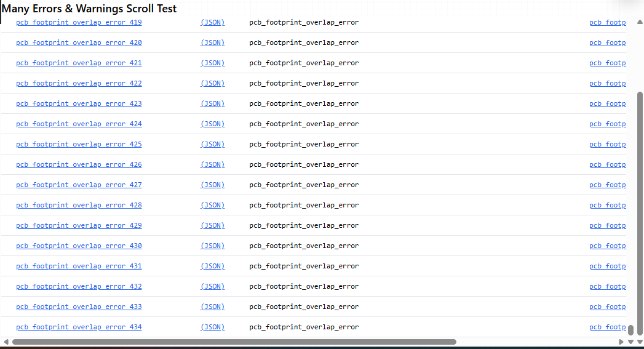Open link pcb_footprint_overlap_error_423
Screen dimensions: 644x349
click(79, 103)
